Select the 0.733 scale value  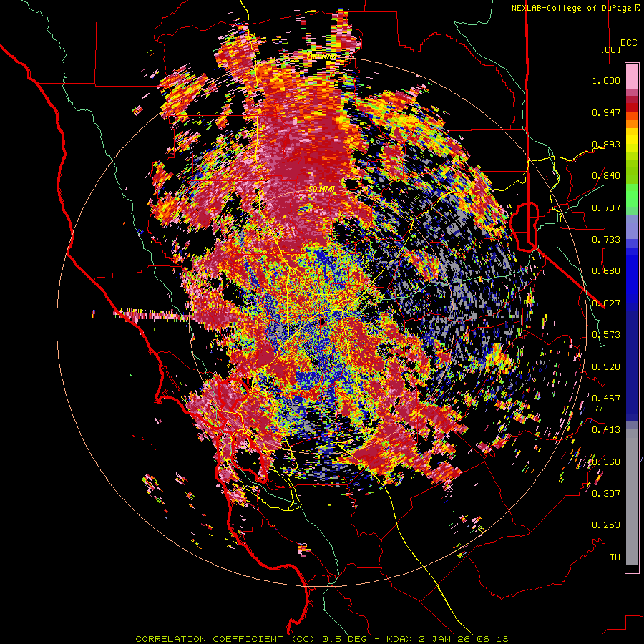[606, 240]
